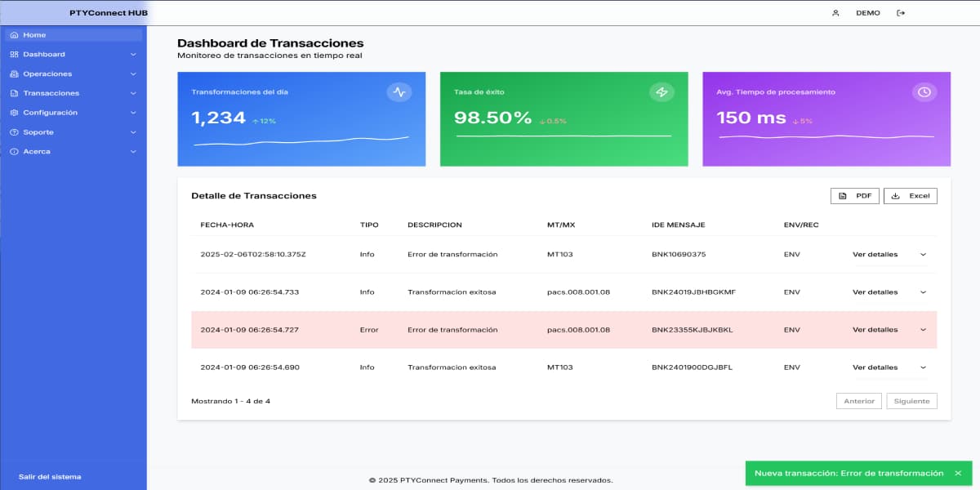Click the Acerca info icon

(x=15, y=152)
